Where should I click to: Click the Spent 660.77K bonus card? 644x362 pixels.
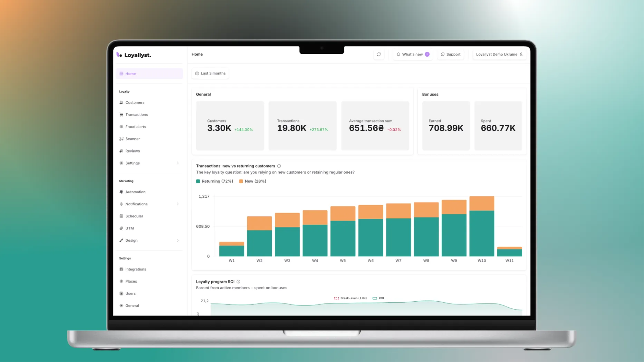pos(498,126)
